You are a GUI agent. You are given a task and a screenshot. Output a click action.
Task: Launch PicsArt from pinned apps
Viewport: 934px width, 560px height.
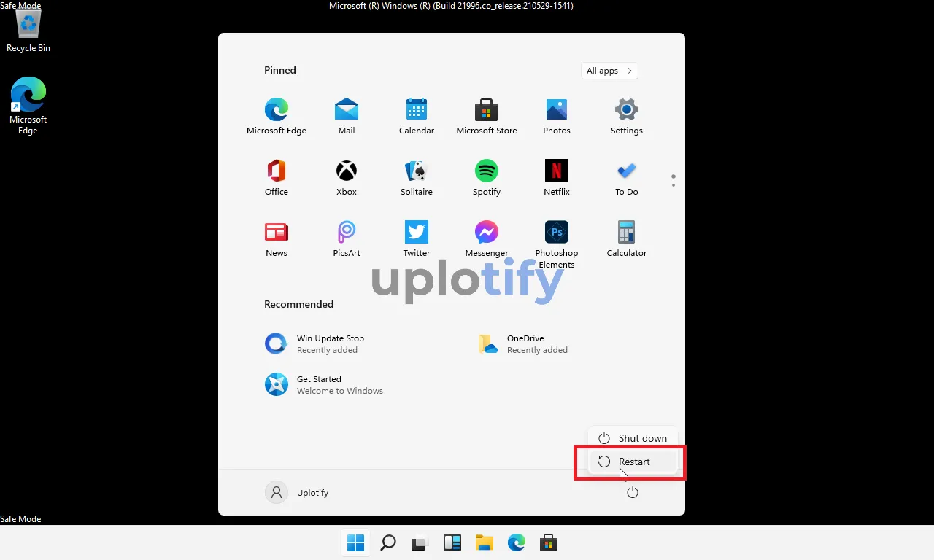(347, 239)
